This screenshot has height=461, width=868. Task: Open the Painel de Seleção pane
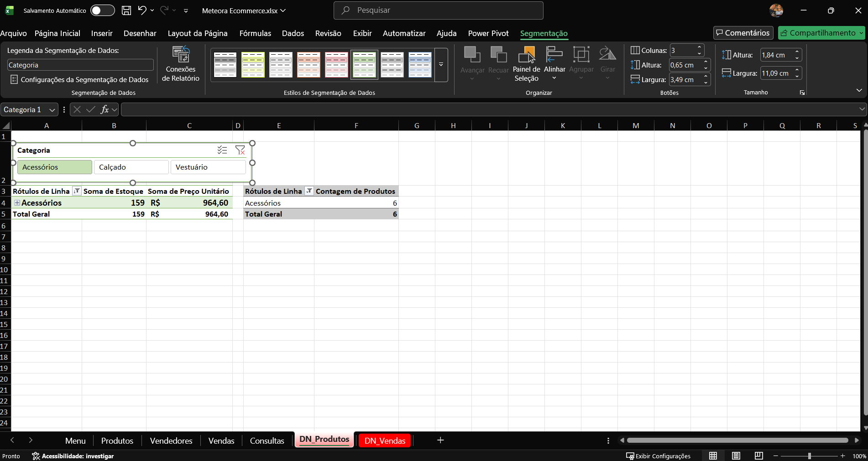pos(526,64)
